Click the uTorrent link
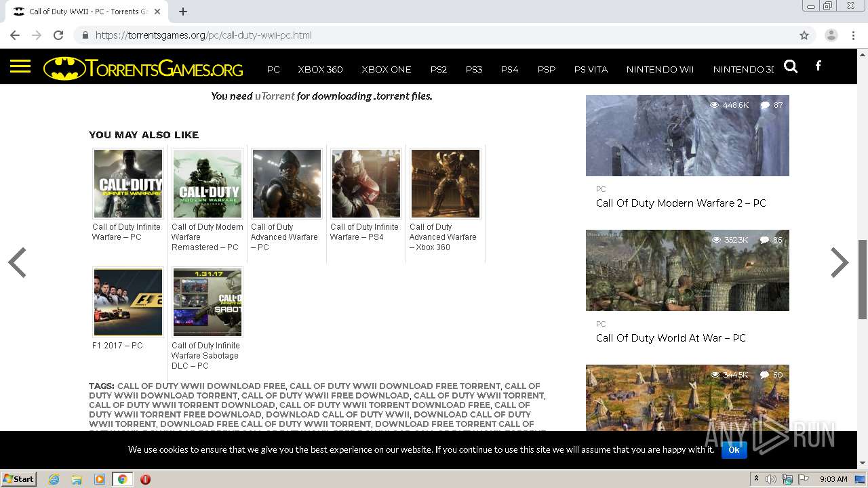This screenshot has width=868, height=488. click(275, 96)
